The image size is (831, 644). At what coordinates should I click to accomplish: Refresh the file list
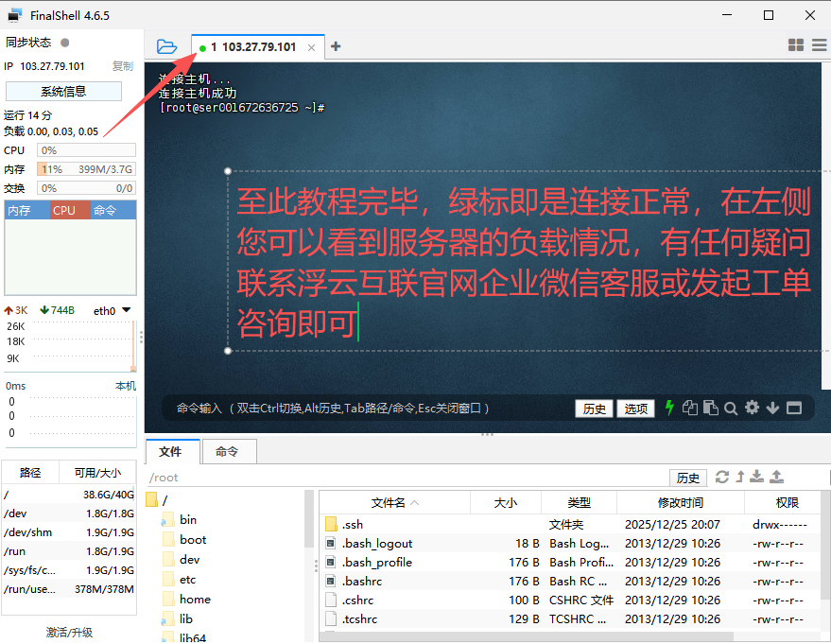(722, 477)
